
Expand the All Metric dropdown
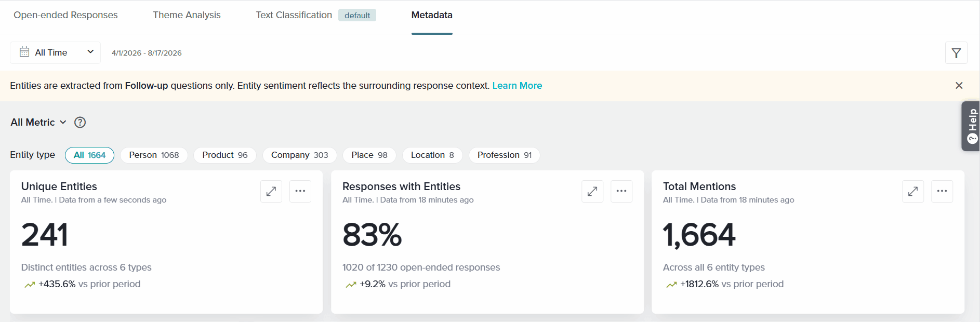38,123
